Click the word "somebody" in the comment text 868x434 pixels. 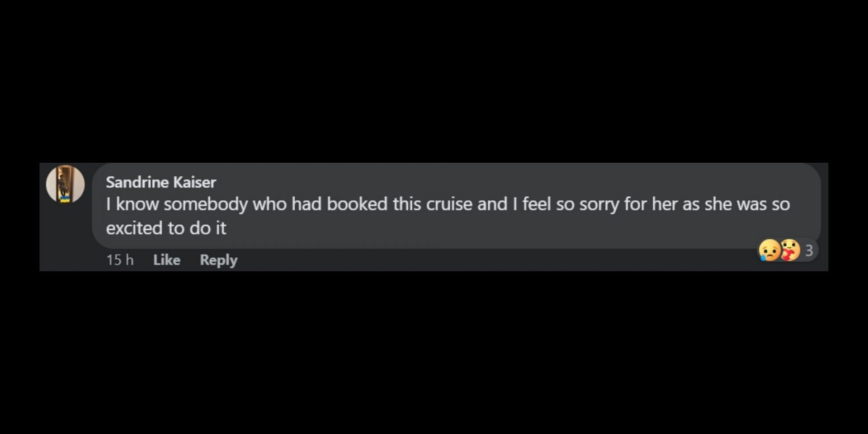coord(206,204)
